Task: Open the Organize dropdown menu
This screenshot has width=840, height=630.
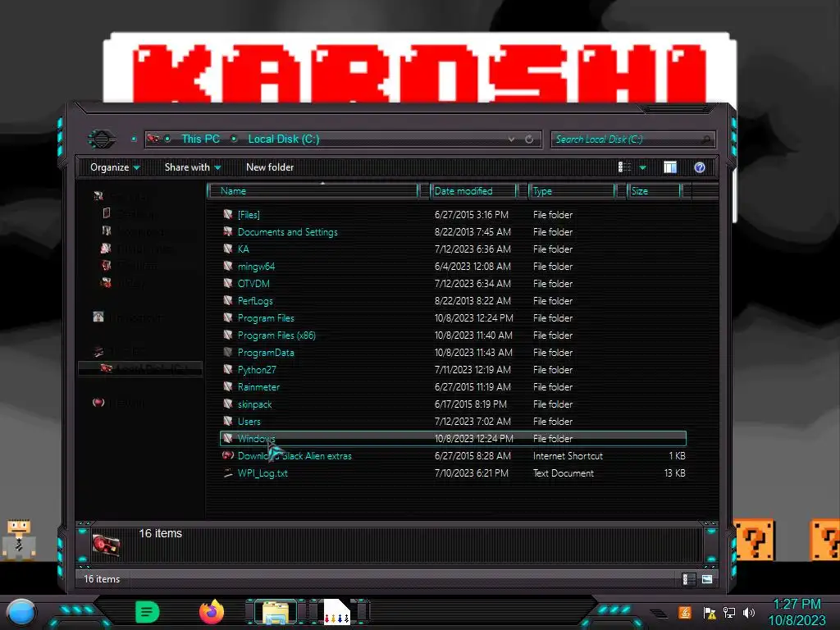Action: click(x=115, y=167)
